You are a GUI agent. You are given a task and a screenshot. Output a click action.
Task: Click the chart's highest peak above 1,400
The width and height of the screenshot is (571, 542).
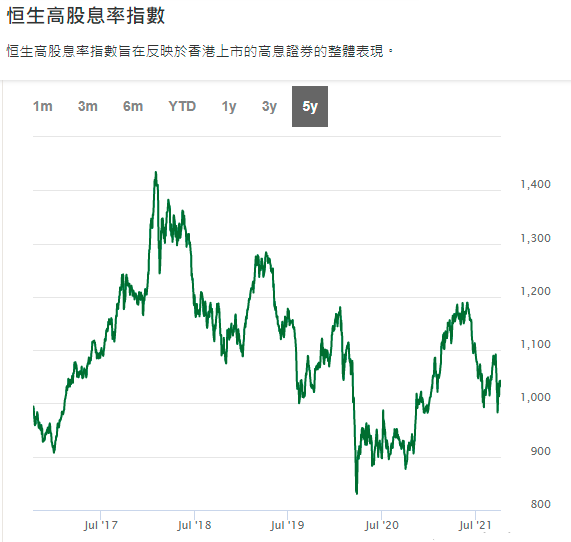pos(156,172)
